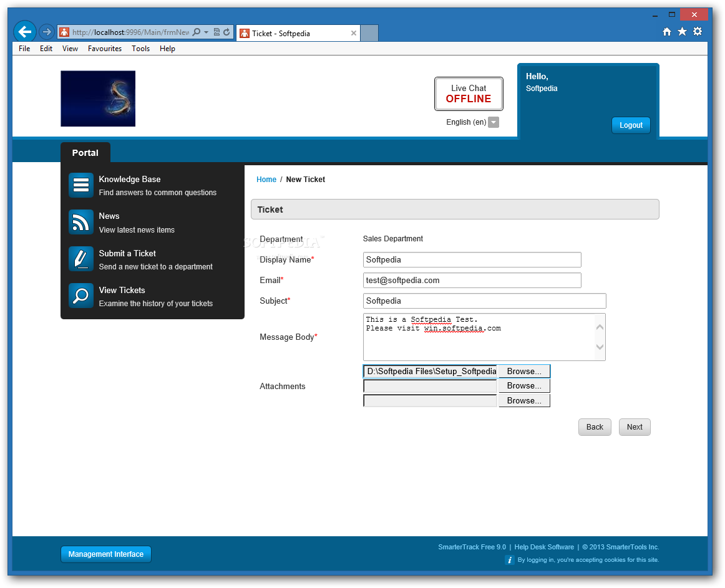Click the second Browse... button
Viewport: 725px width, 588px height.
tap(524, 386)
